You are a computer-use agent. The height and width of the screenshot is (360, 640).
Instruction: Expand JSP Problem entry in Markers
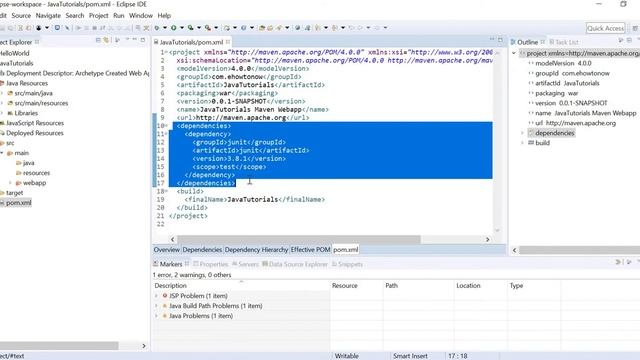[156, 296]
